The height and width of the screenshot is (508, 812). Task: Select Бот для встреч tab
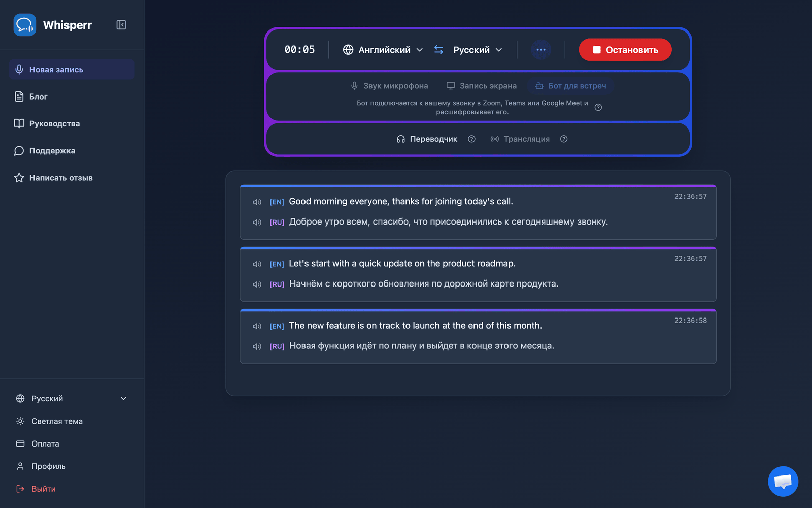point(571,86)
